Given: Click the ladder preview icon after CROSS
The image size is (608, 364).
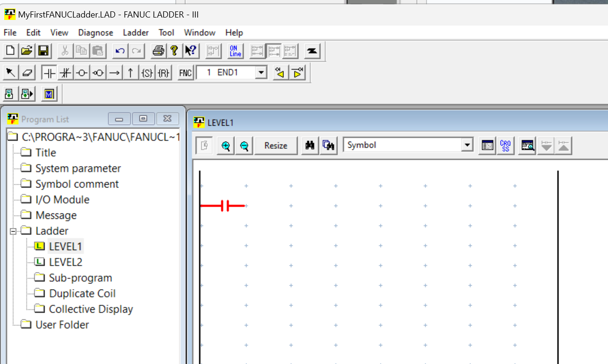Looking at the screenshot, I should tap(527, 146).
